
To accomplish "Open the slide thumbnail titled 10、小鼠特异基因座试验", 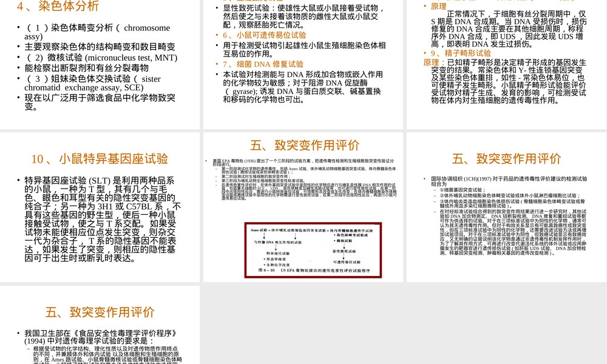I will [100, 207].
